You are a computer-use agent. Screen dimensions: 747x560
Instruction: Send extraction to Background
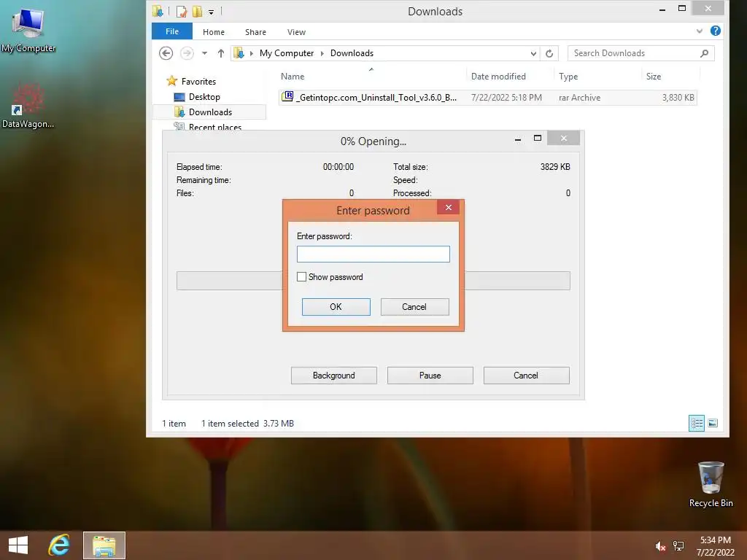coord(333,376)
